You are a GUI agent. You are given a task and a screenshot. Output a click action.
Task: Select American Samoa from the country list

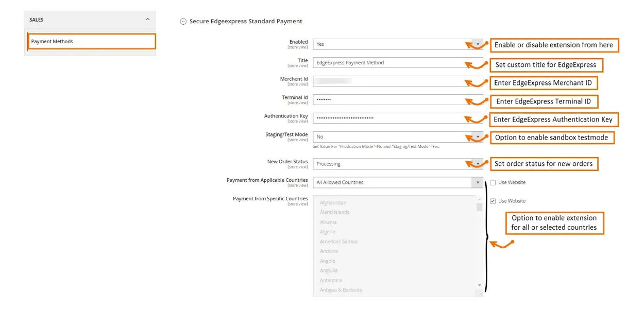point(338,242)
